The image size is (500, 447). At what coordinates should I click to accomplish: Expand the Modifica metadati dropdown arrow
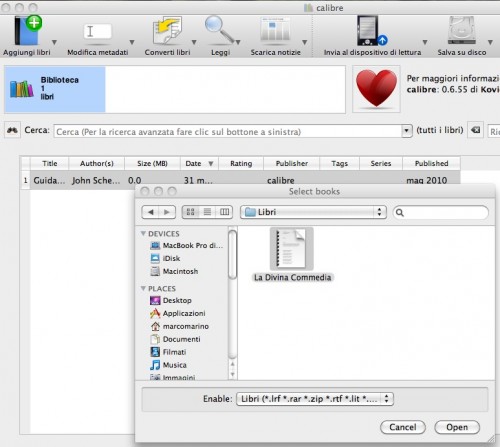click(132, 42)
